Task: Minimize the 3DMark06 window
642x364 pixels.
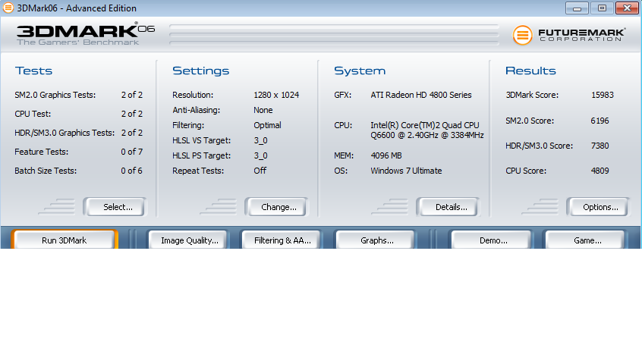Action: tap(577, 8)
